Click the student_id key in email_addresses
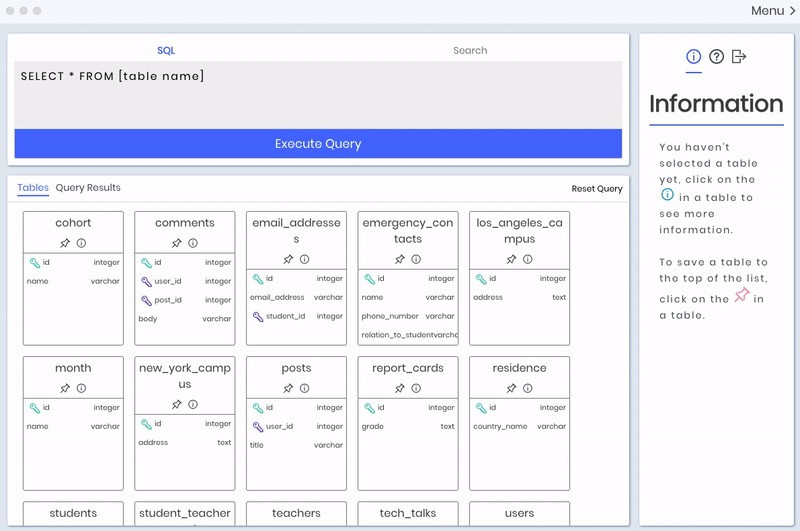The width and height of the screenshot is (800, 531). [296, 316]
